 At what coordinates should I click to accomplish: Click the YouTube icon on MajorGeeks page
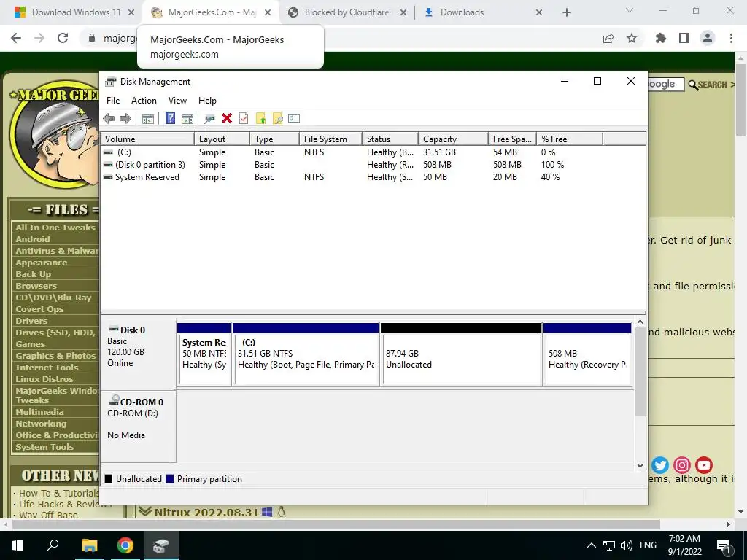[704, 464]
